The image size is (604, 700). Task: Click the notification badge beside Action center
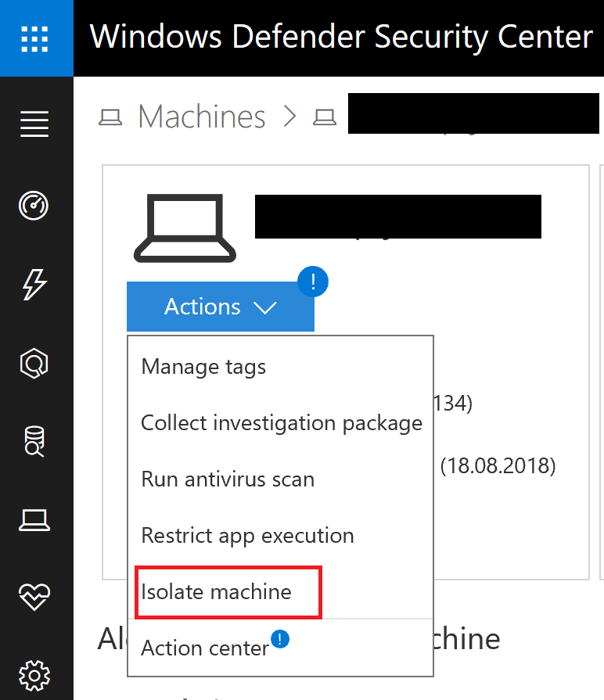(280, 639)
